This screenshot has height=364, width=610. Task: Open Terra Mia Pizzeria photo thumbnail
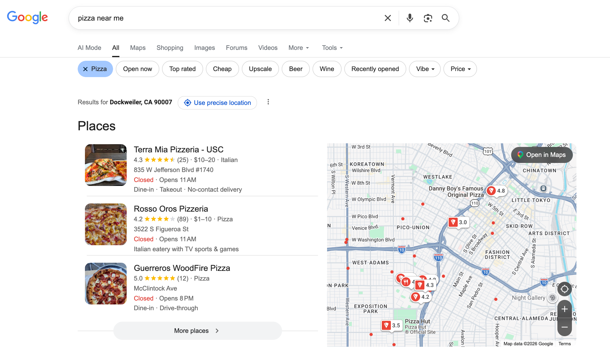[x=106, y=165]
